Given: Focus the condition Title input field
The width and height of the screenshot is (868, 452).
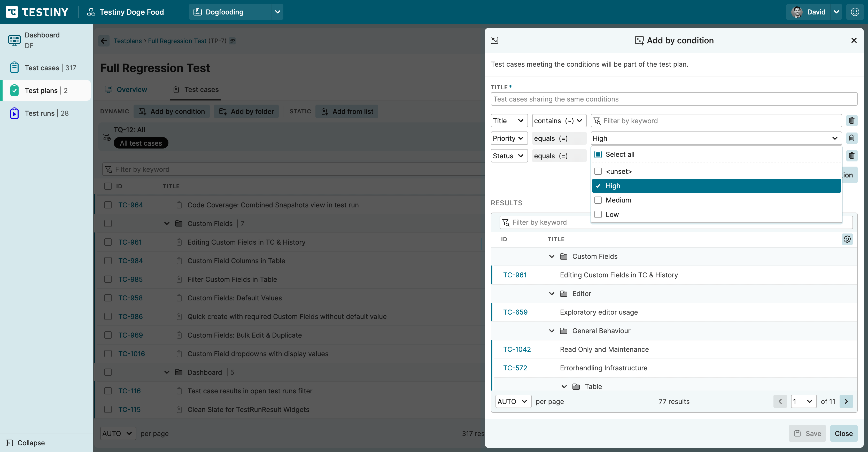Looking at the screenshot, I should click(674, 99).
